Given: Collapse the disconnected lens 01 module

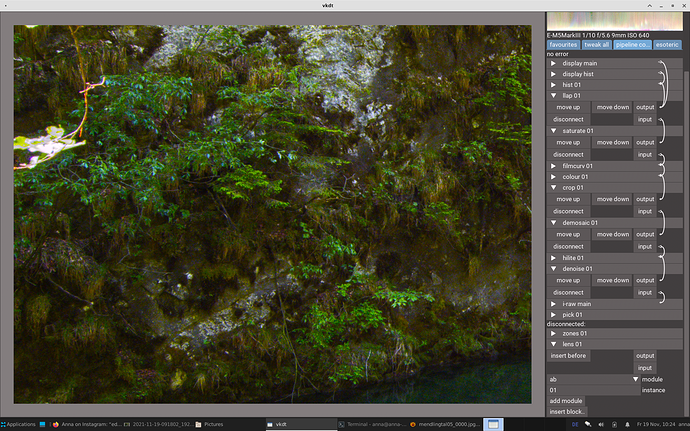Looking at the screenshot, I should pyautogui.click(x=554, y=344).
